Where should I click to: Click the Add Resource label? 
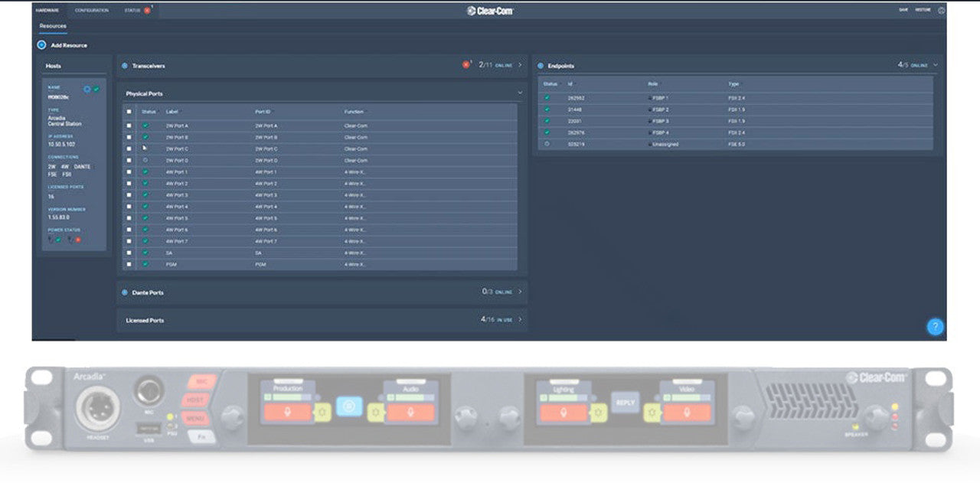coord(69,45)
